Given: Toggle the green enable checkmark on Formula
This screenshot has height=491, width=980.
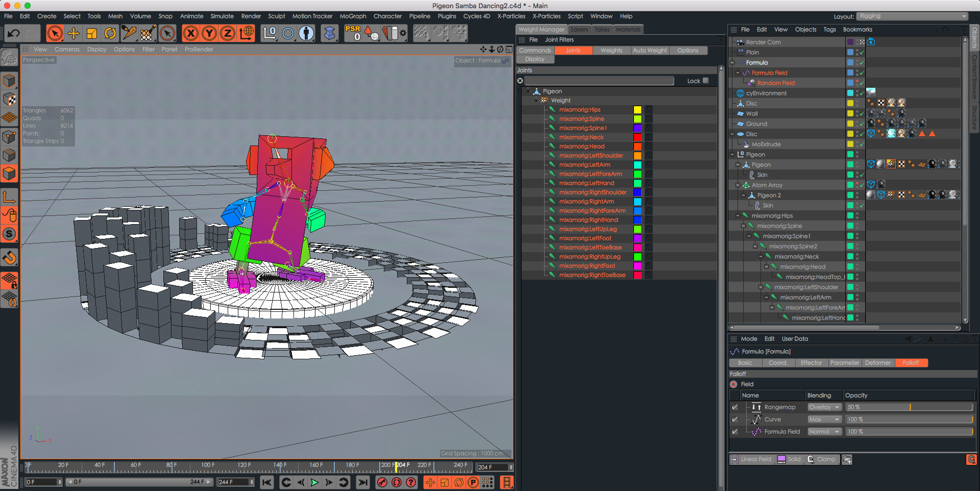Looking at the screenshot, I should tap(861, 62).
